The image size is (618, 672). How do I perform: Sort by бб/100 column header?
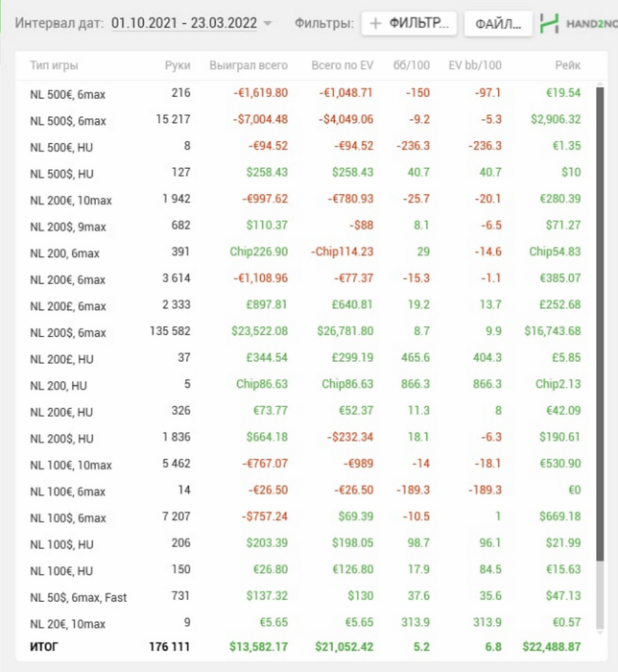[412, 65]
